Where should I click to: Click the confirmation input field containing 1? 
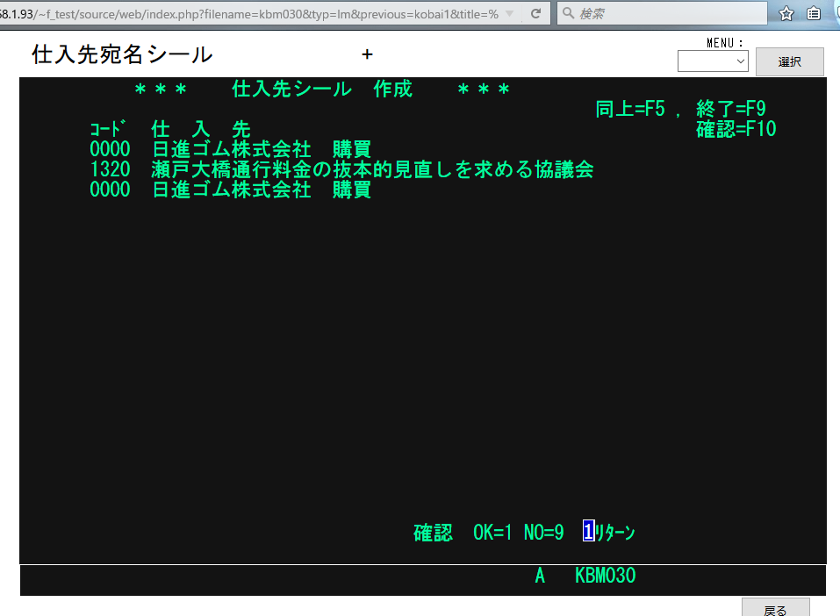588,532
